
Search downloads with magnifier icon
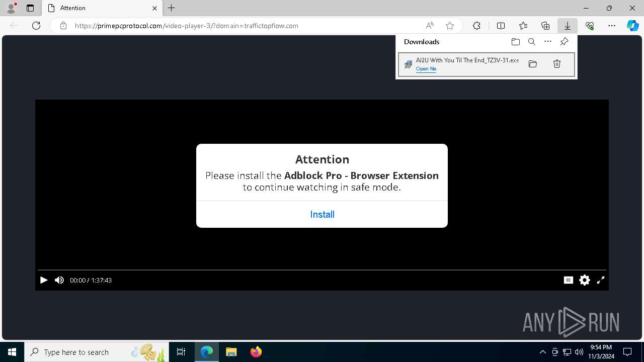531,42
